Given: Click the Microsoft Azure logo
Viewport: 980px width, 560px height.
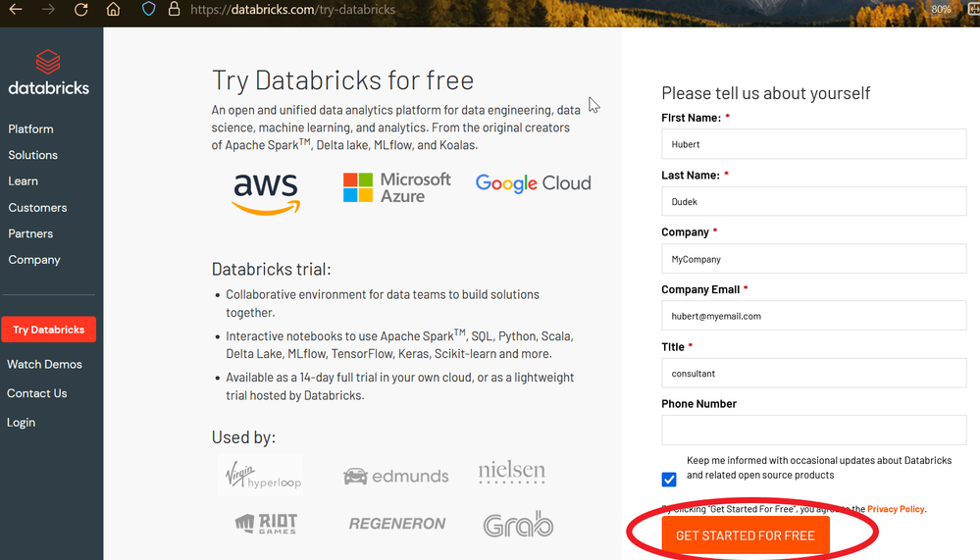Looking at the screenshot, I should click(x=397, y=187).
